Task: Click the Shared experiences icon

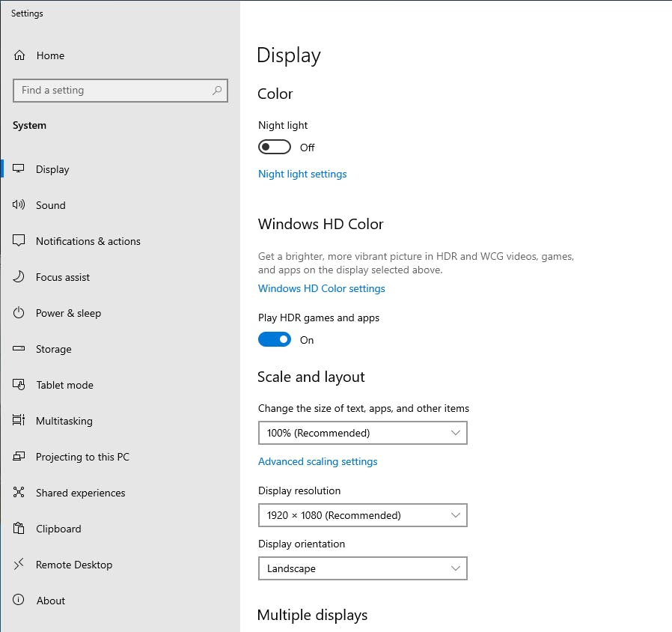Action: tap(19, 492)
